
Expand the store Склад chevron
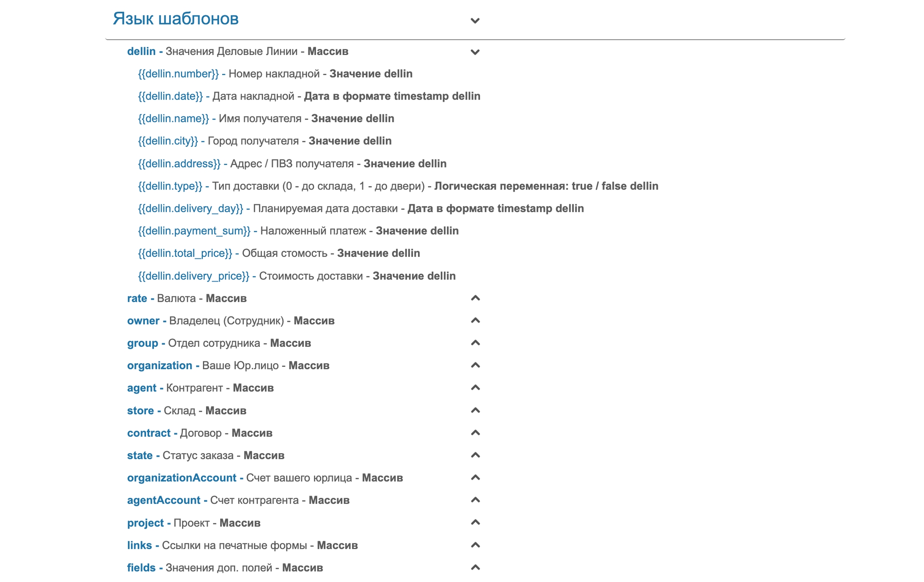click(x=475, y=411)
